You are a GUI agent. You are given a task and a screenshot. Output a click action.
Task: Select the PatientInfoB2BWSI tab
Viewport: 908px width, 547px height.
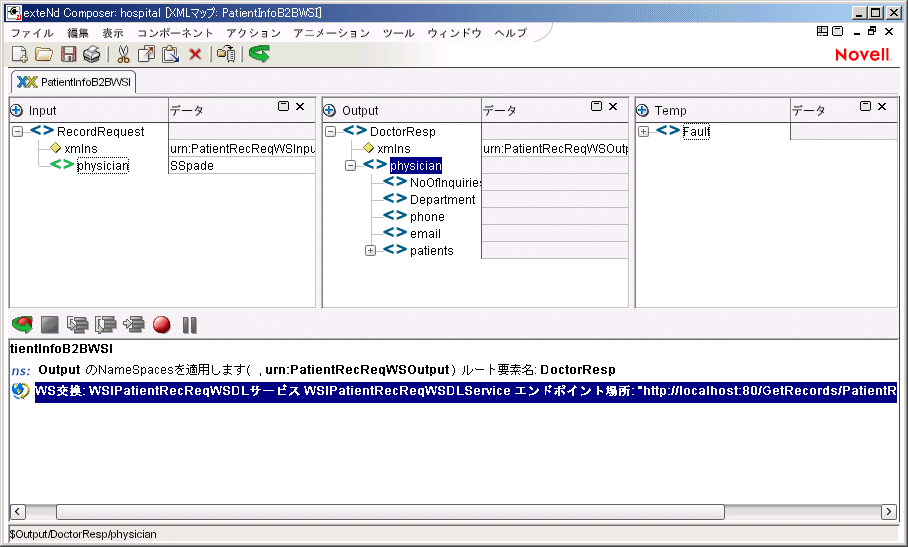click(x=74, y=82)
